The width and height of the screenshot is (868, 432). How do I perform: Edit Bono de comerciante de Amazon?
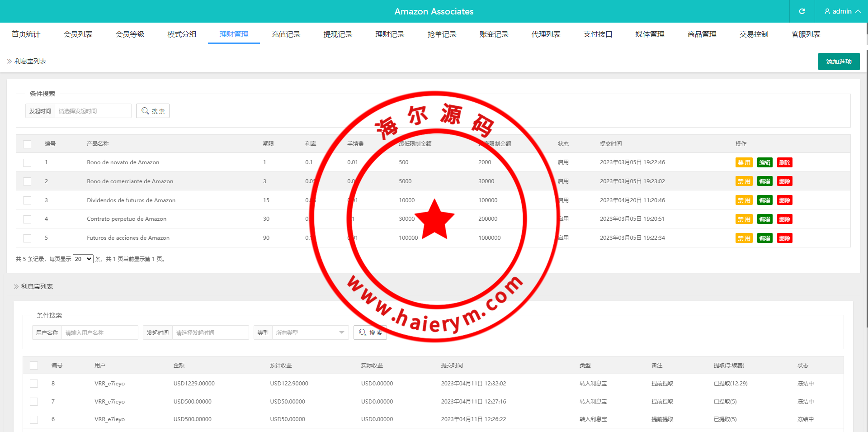pos(764,181)
